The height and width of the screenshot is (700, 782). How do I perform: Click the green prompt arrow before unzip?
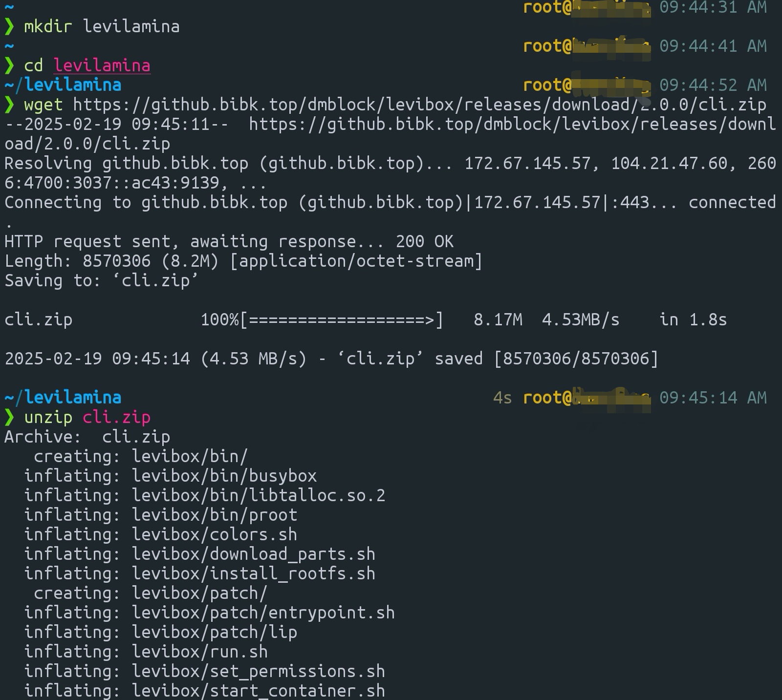(9, 417)
